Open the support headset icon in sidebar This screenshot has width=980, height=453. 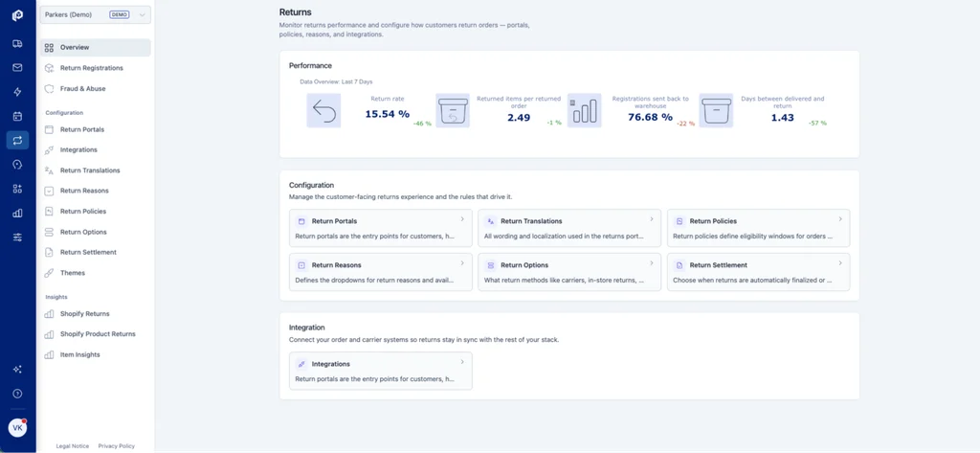point(17,165)
